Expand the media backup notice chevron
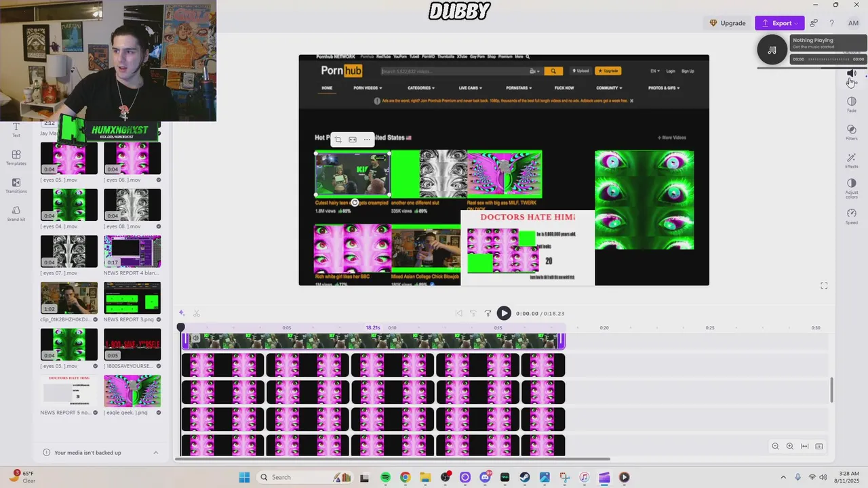Image resolution: width=868 pixels, height=488 pixels. tap(155, 453)
